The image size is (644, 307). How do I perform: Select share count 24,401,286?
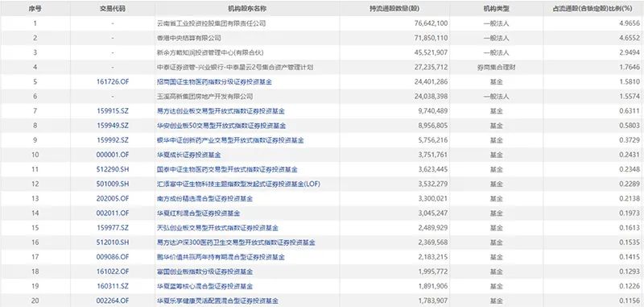pyautogui.click(x=431, y=81)
